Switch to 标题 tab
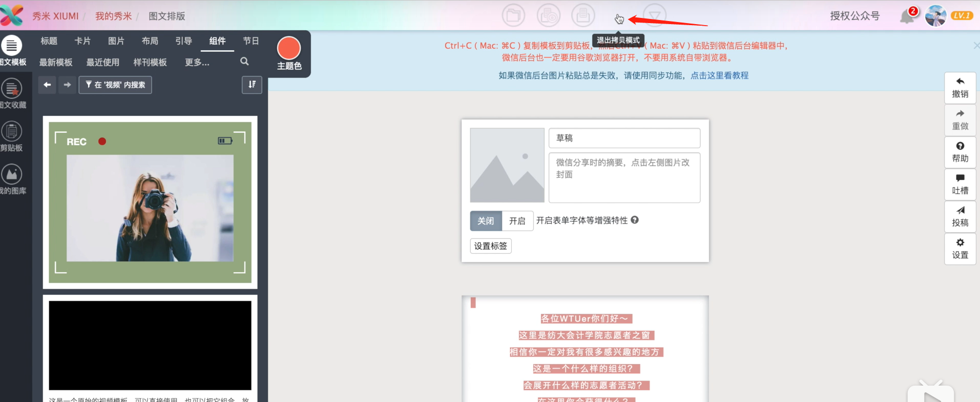The height and width of the screenshot is (402, 980). point(49,41)
